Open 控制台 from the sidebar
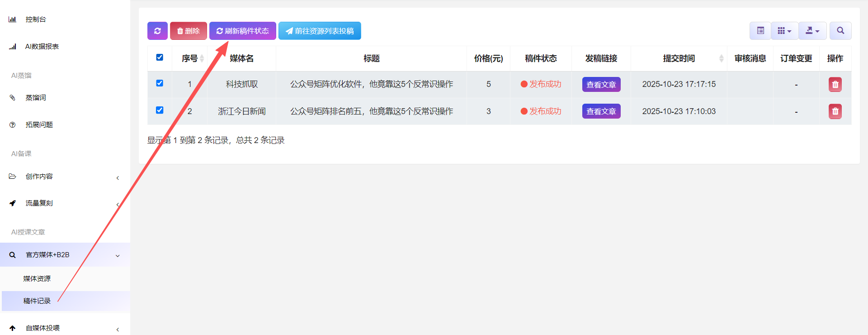The image size is (868, 335). (x=36, y=19)
